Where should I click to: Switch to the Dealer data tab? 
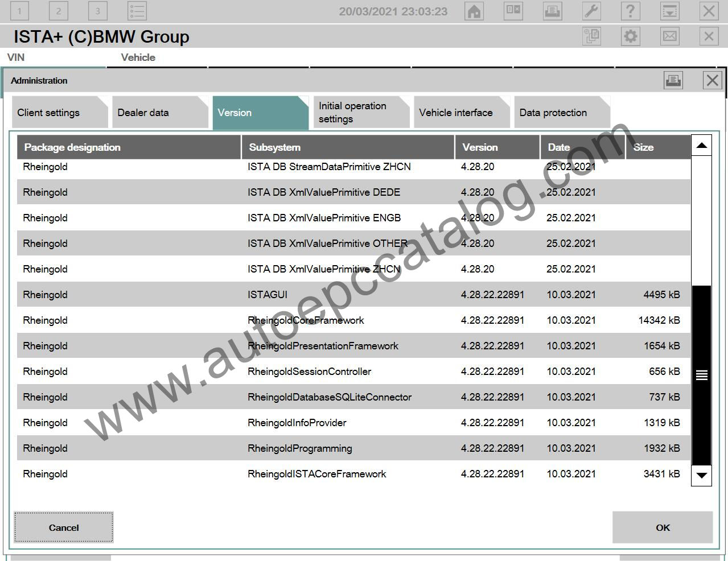click(160, 113)
